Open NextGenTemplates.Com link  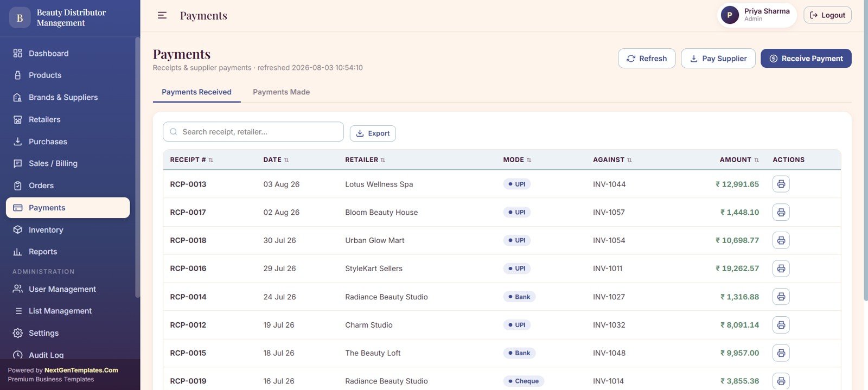coord(81,370)
